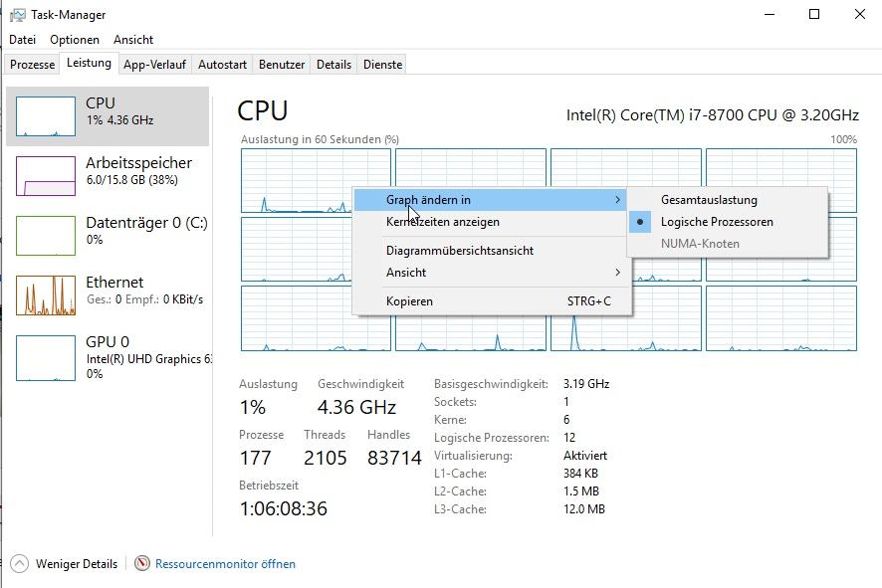
Task: Select the GPU 0 graph icon
Action: (x=46, y=358)
